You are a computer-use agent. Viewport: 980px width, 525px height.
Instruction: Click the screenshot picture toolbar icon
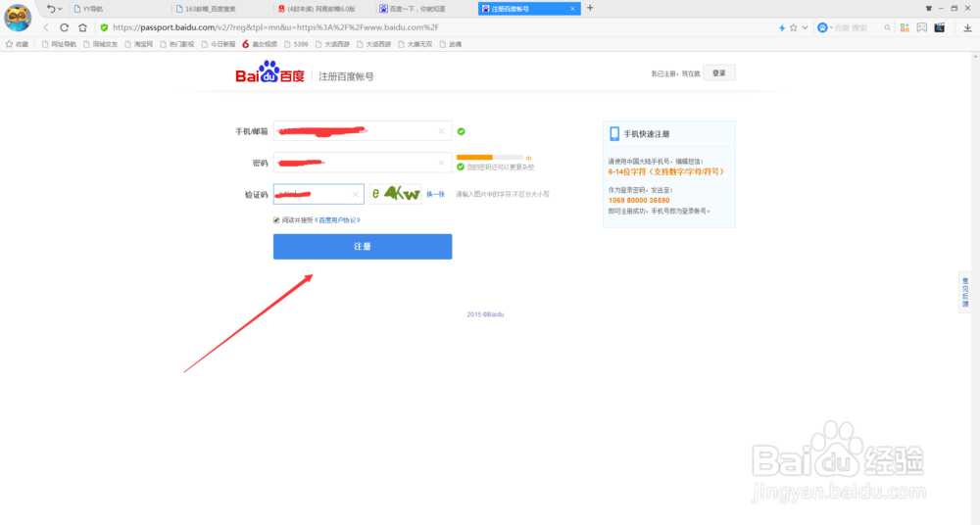[x=922, y=27]
